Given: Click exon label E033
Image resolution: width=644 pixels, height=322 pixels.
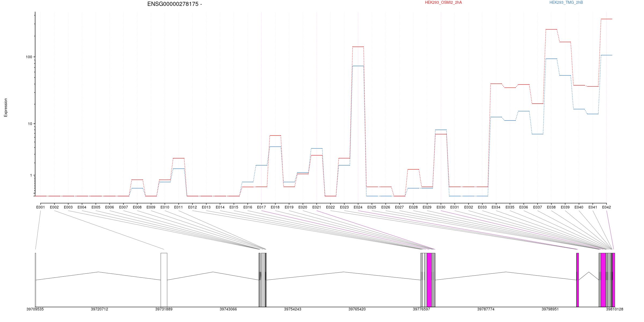Looking at the screenshot, I should (482, 207).
